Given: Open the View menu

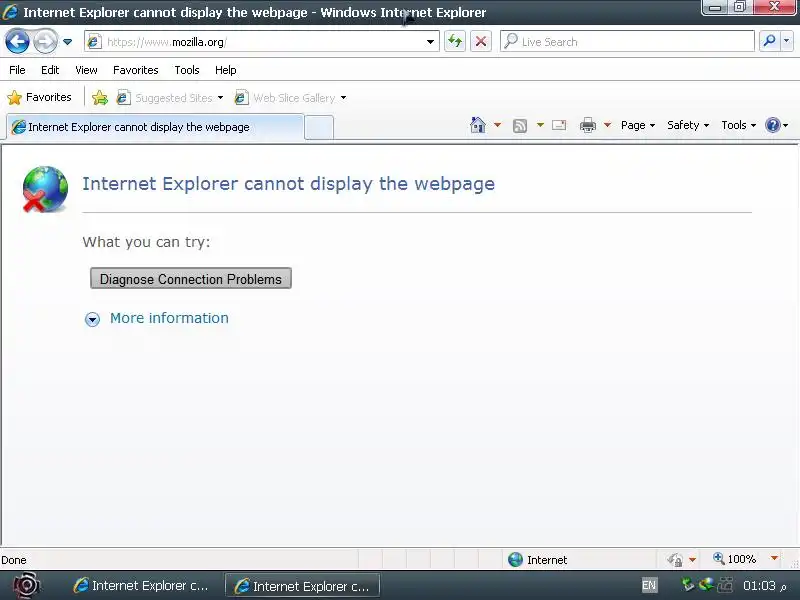Looking at the screenshot, I should tap(86, 70).
